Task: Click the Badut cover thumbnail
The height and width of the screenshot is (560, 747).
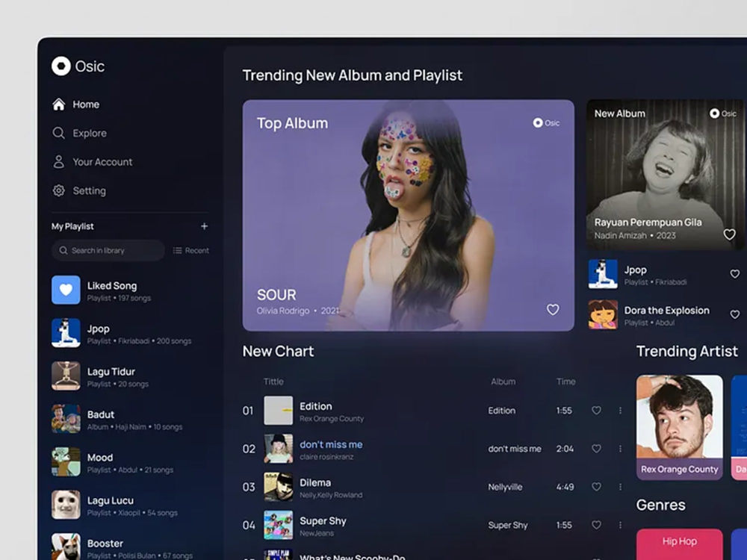Action: [66, 419]
